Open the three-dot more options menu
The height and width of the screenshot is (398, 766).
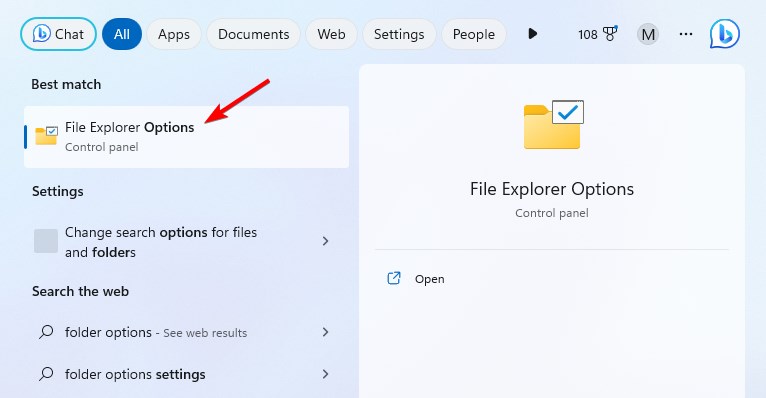[686, 34]
